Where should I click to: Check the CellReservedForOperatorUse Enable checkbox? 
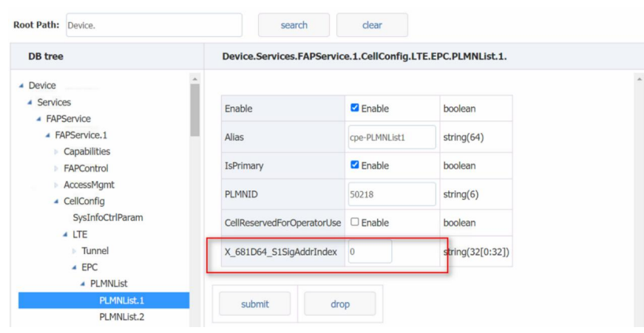tap(354, 222)
